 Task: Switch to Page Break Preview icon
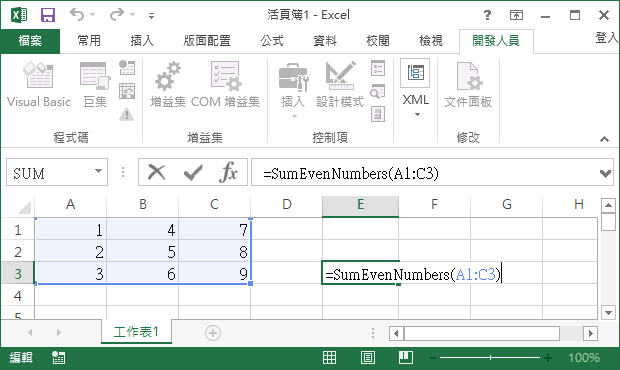406,358
